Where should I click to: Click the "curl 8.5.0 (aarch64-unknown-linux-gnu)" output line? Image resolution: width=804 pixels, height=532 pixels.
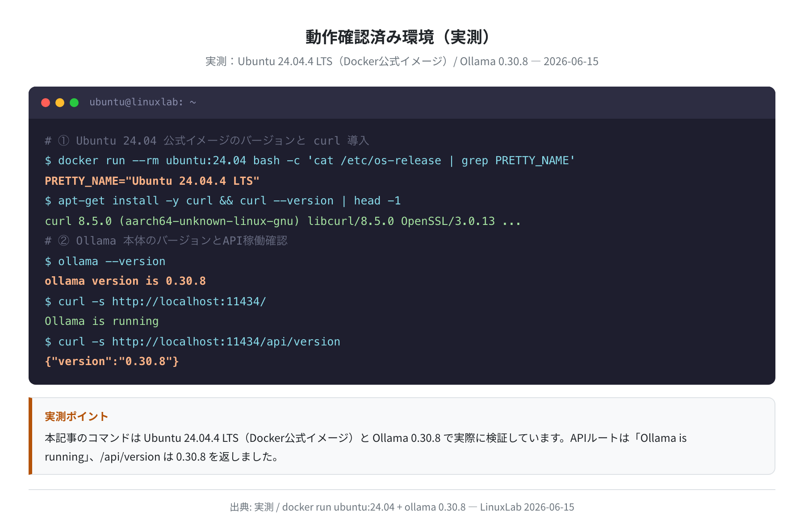coord(283,221)
